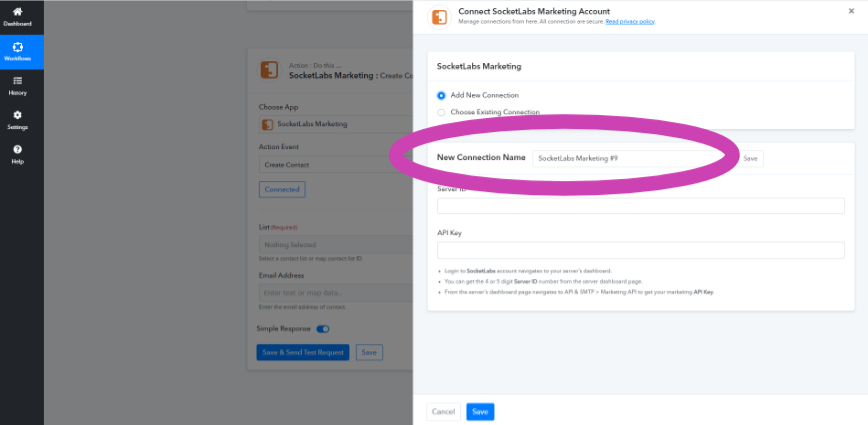Focus the New Connection Name field
This screenshot has height=425, width=868.
(x=632, y=158)
